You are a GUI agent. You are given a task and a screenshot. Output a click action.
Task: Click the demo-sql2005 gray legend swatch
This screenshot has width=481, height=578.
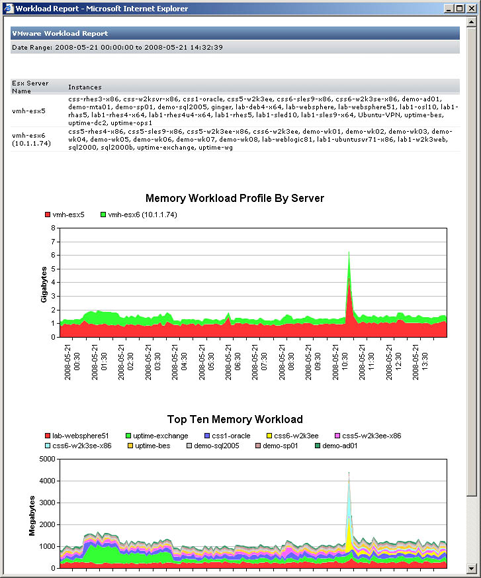point(189,446)
